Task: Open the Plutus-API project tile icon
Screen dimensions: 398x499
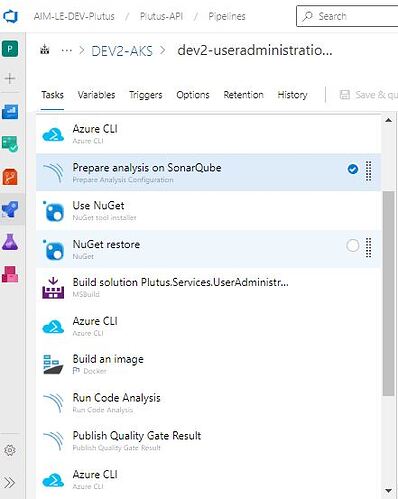Action: pyautogui.click(x=10, y=49)
